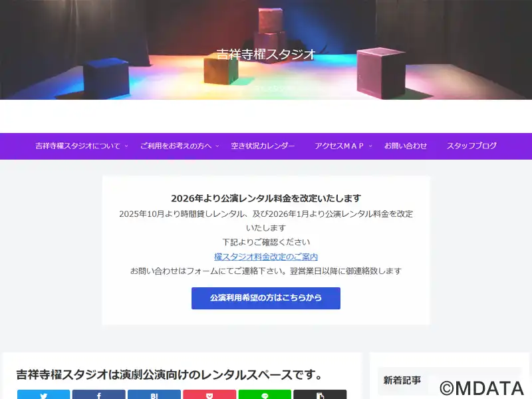Open 櫂スタジオ料金改定のご案内 link
Screen dimensions: 532x399
[x=266, y=257]
